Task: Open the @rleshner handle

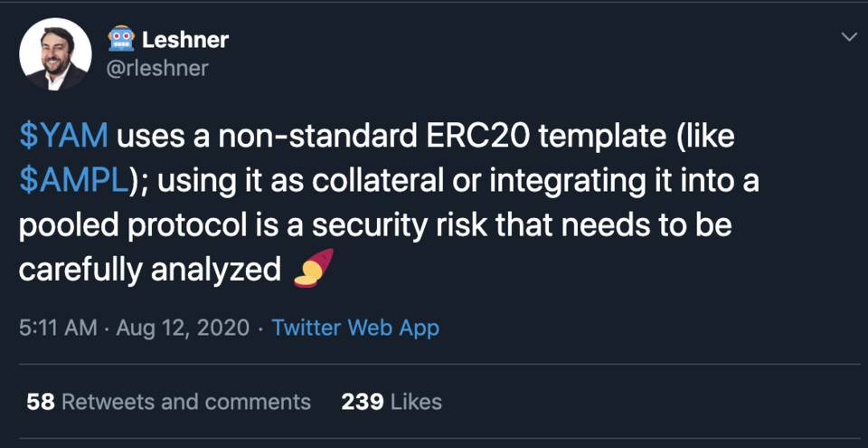Action: [157, 69]
